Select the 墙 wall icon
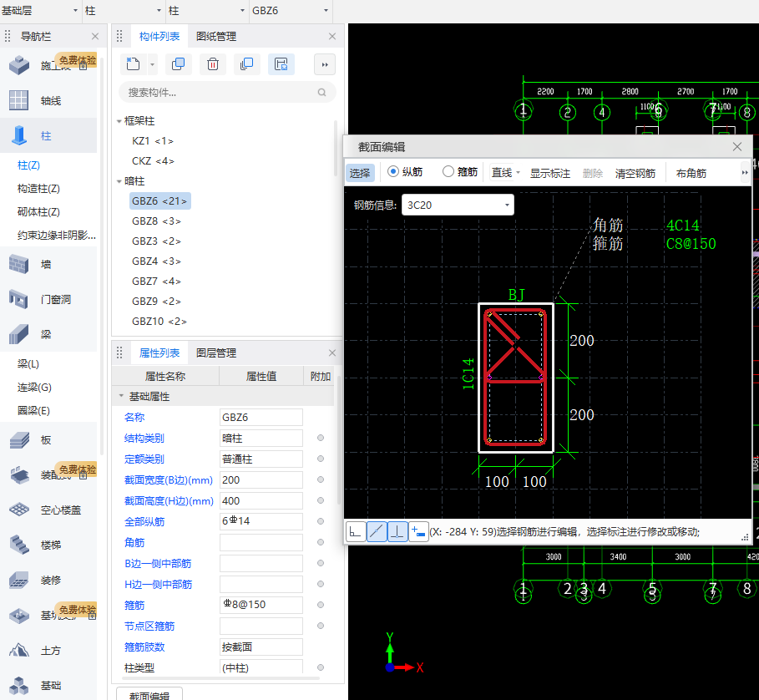 pyautogui.click(x=19, y=264)
